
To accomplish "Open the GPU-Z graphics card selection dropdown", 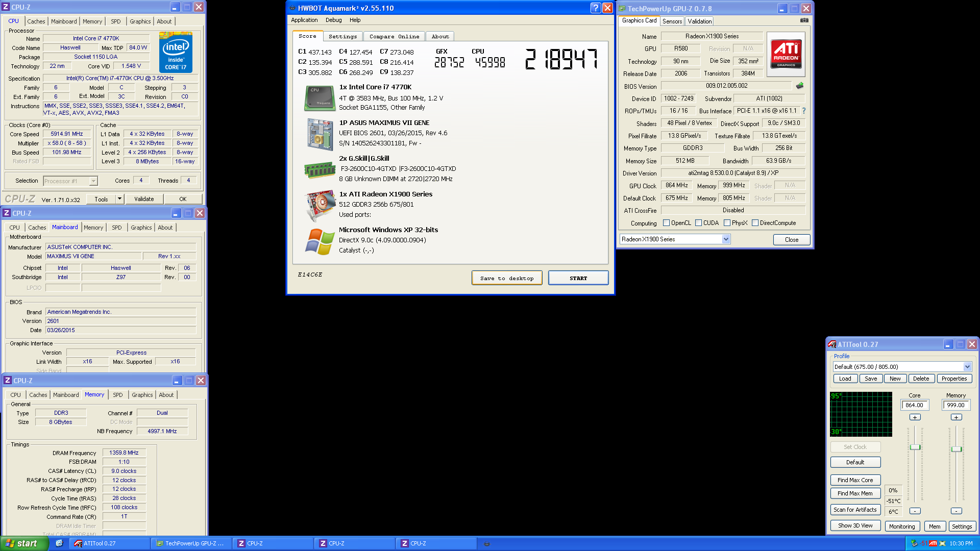I will point(726,239).
